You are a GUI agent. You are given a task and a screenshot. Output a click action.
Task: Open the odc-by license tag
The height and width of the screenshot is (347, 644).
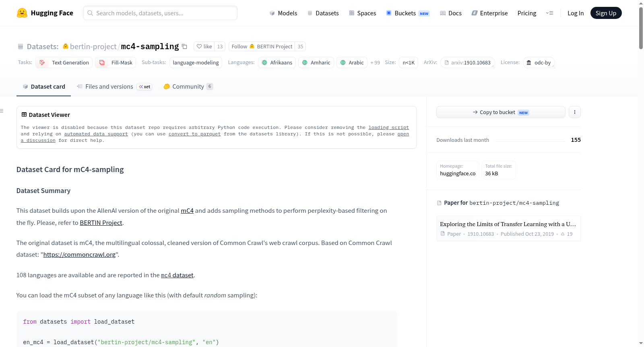click(539, 62)
